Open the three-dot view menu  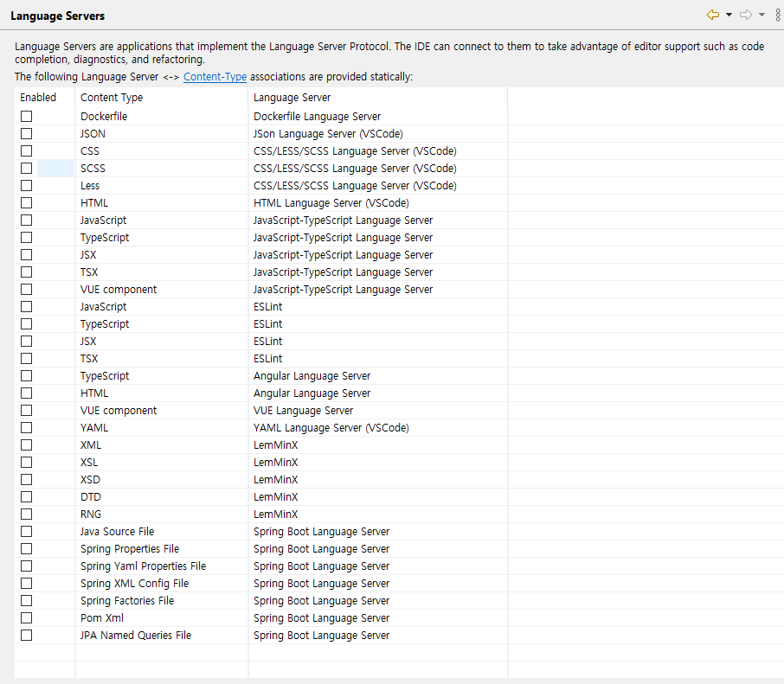tap(778, 15)
